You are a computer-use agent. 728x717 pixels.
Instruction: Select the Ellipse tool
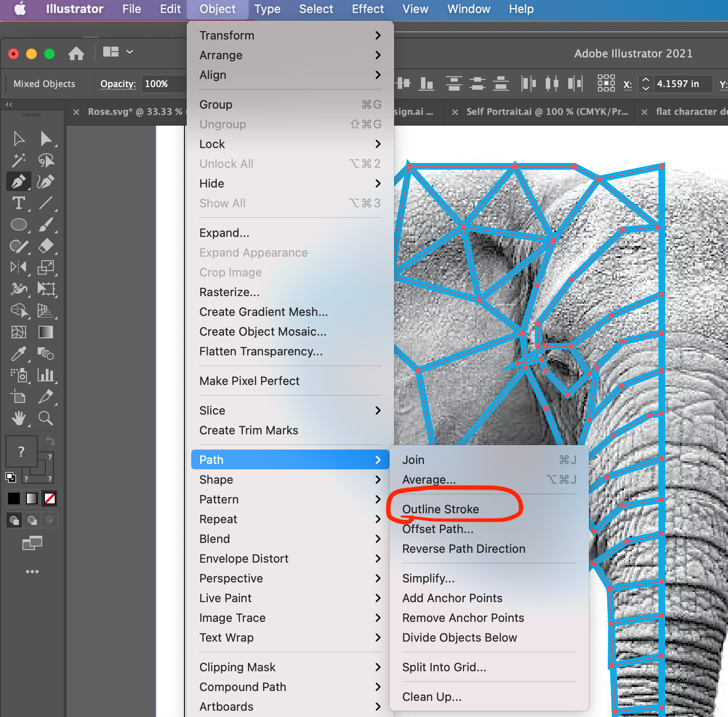[19, 224]
